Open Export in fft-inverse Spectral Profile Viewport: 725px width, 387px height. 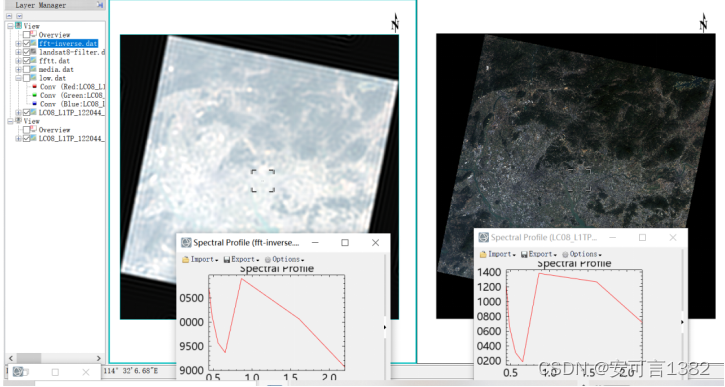pyautogui.click(x=241, y=259)
